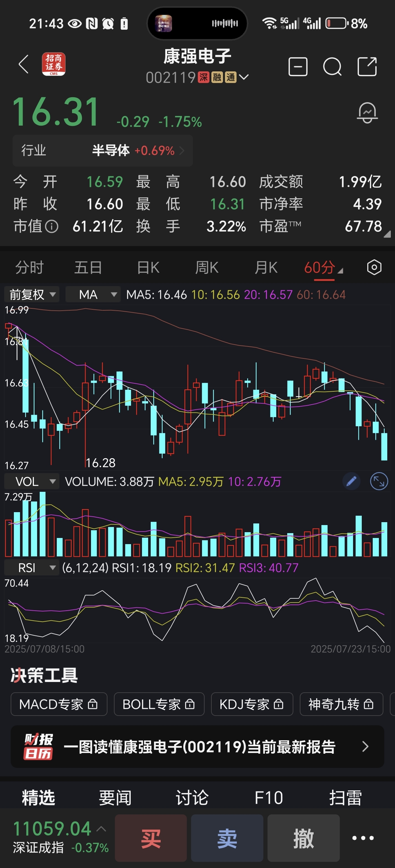Expand quote details corner triangle
The width and height of the screenshot is (395, 868).
[387, 234]
